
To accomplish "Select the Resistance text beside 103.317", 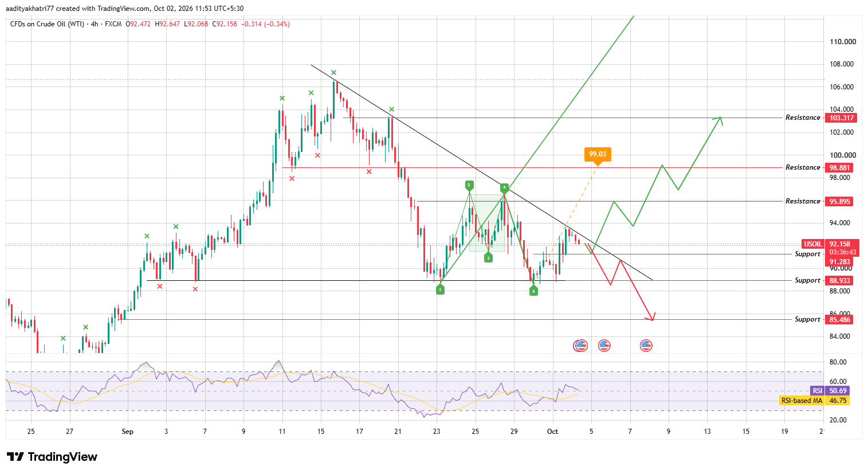I will (x=803, y=117).
